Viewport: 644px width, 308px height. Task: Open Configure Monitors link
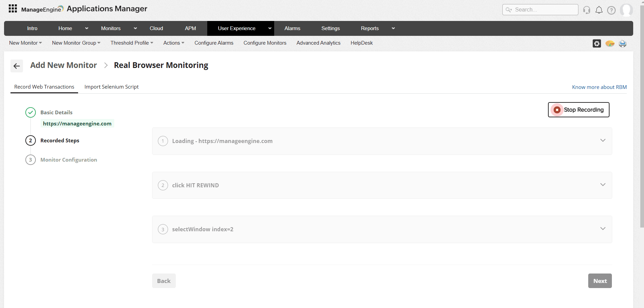265,43
